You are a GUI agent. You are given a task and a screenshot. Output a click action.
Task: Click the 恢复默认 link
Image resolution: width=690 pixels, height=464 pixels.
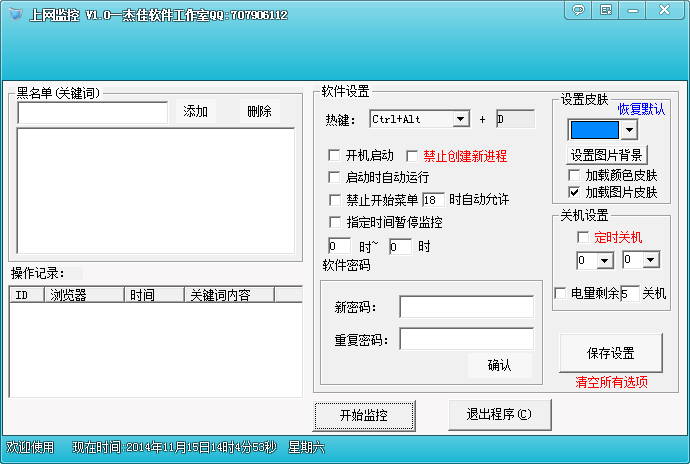tap(641, 108)
